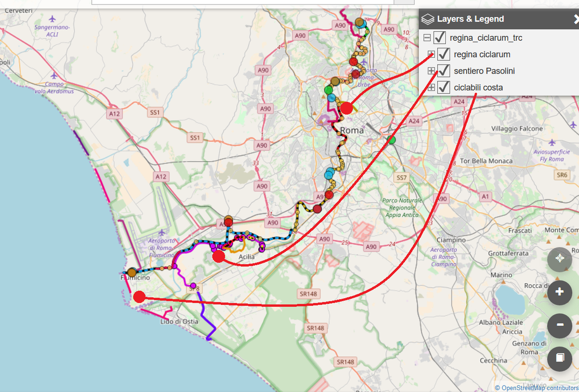This screenshot has height=392, width=579.
Task: Click the stacked-pages button below zoom out
Action: tap(559, 358)
